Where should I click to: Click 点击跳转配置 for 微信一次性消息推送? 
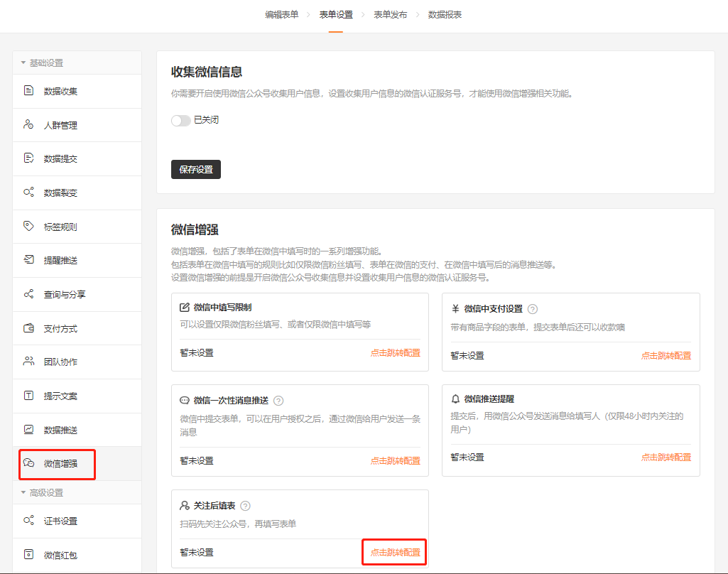point(395,460)
